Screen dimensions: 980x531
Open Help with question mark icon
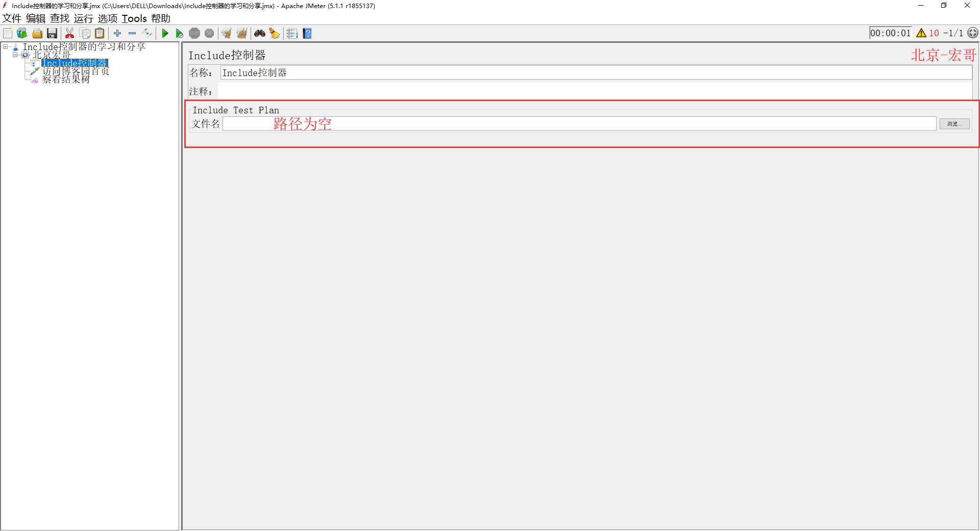pos(307,33)
